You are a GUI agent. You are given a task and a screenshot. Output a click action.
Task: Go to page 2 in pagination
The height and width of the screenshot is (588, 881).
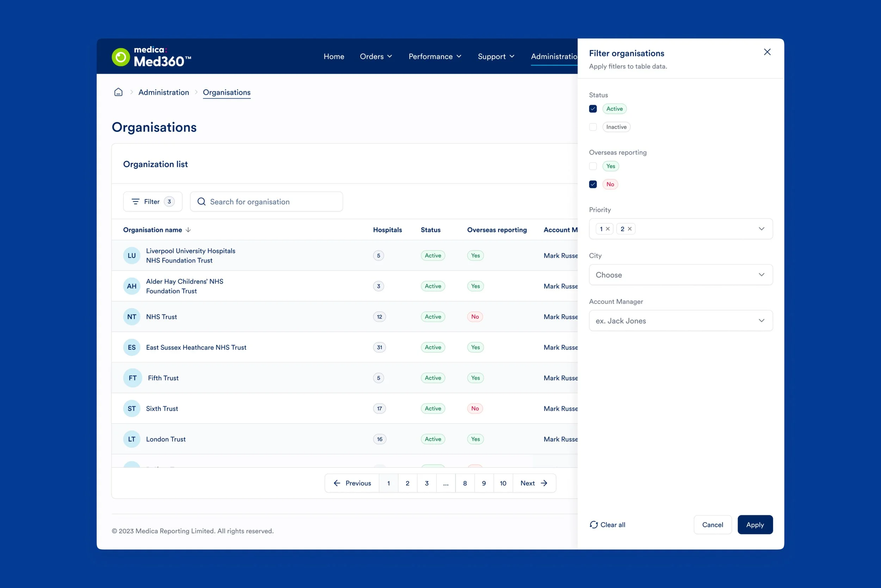(407, 483)
